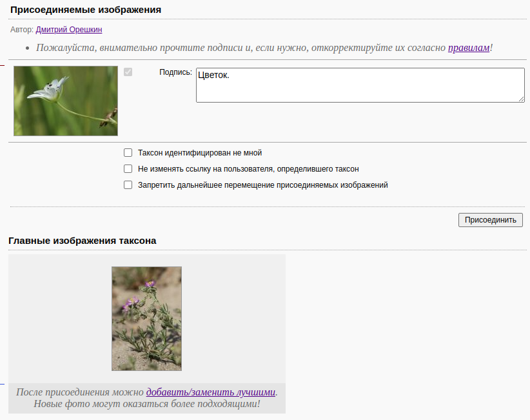
Task: Focus the caption field containing Цветок.
Action: pos(360,85)
